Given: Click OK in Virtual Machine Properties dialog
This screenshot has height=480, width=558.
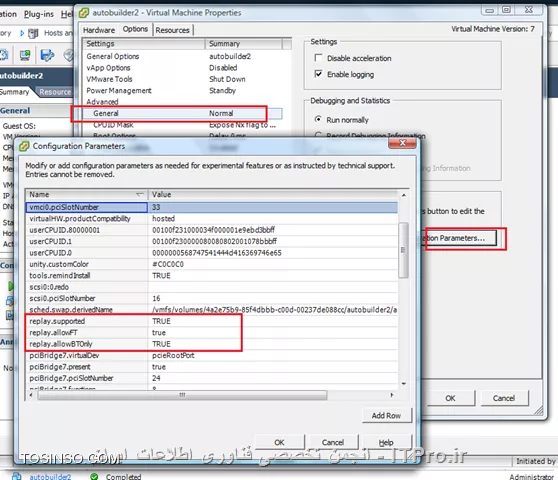Looking at the screenshot, I should pyautogui.click(x=450, y=398).
